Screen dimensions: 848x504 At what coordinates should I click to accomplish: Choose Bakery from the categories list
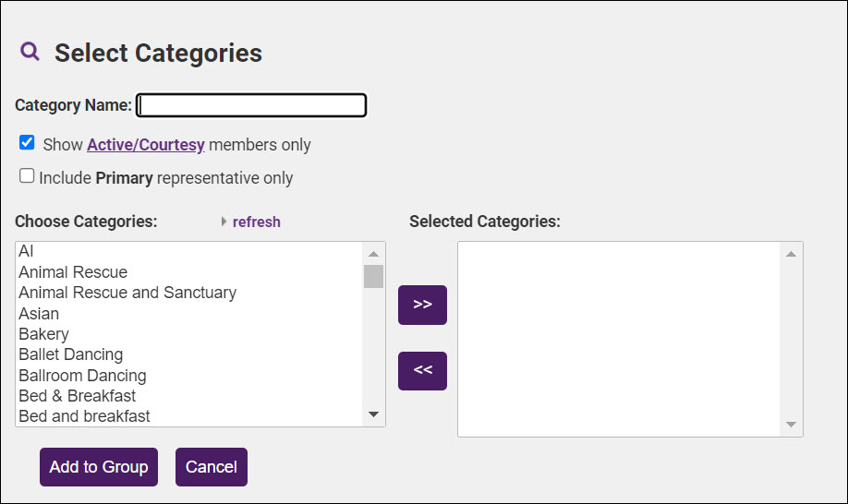(x=43, y=334)
